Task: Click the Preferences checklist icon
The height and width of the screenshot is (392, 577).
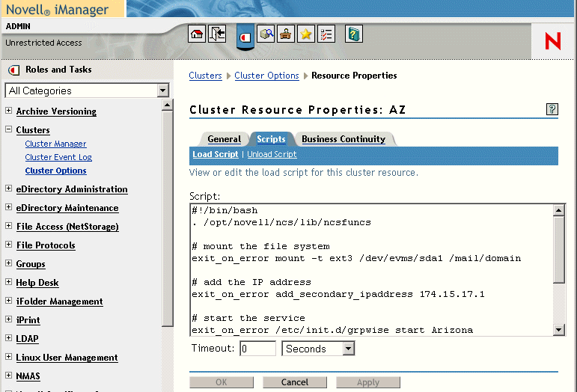Action: pyautogui.click(x=326, y=34)
